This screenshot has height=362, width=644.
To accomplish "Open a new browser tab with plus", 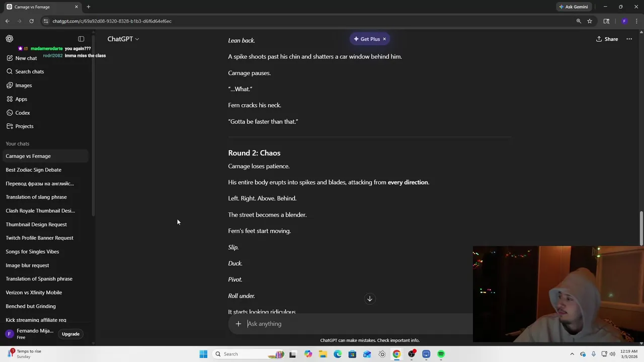I will pyautogui.click(x=88, y=7).
